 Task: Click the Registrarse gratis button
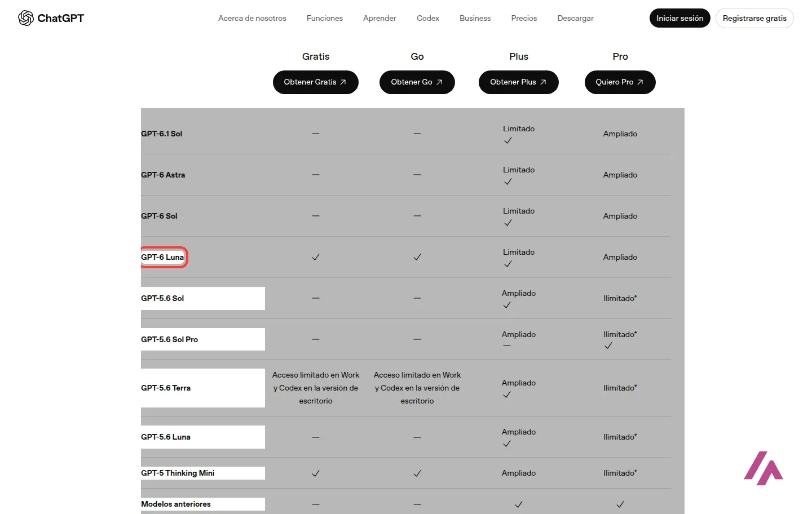pyautogui.click(x=754, y=18)
